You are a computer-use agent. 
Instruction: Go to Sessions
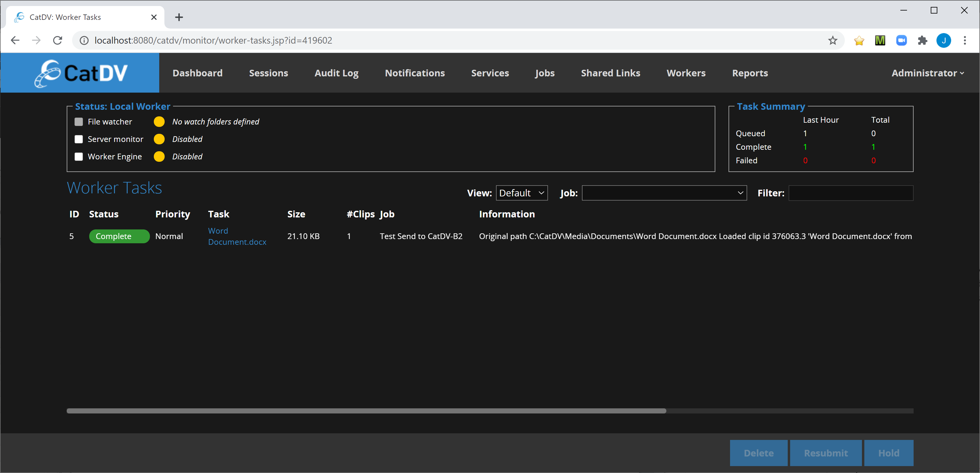coord(269,73)
